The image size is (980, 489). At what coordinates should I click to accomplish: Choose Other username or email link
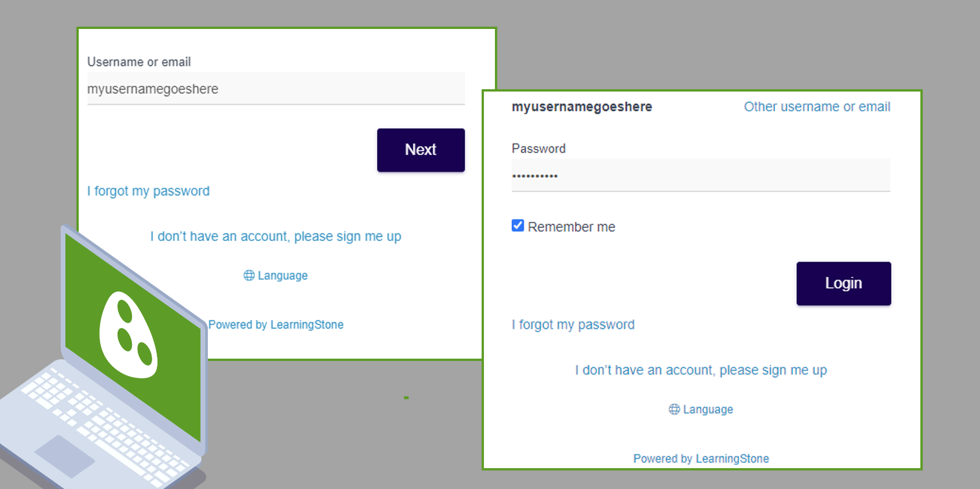[x=817, y=107]
